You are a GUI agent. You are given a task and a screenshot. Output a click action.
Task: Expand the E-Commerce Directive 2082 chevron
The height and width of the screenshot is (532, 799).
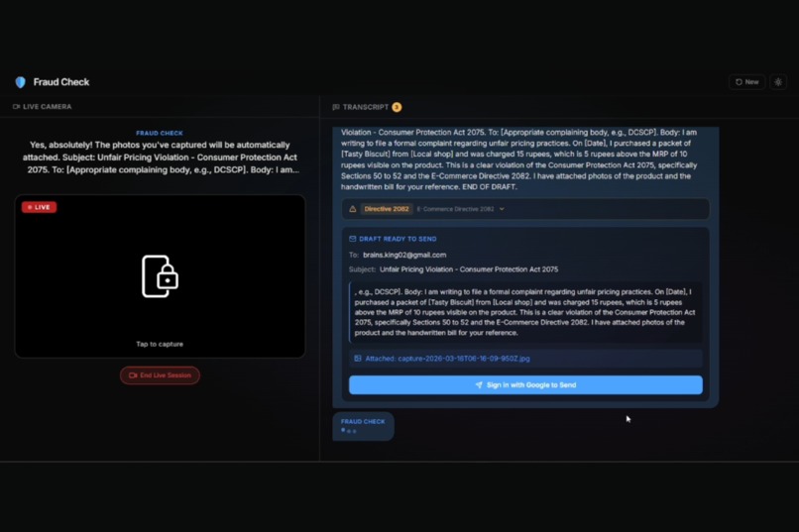coord(502,209)
